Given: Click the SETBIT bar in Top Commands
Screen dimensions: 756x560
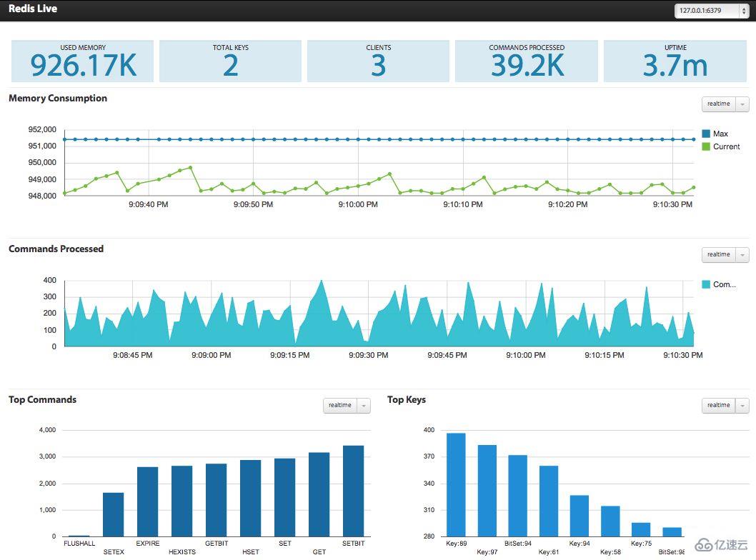Looking at the screenshot, I should [354, 491].
